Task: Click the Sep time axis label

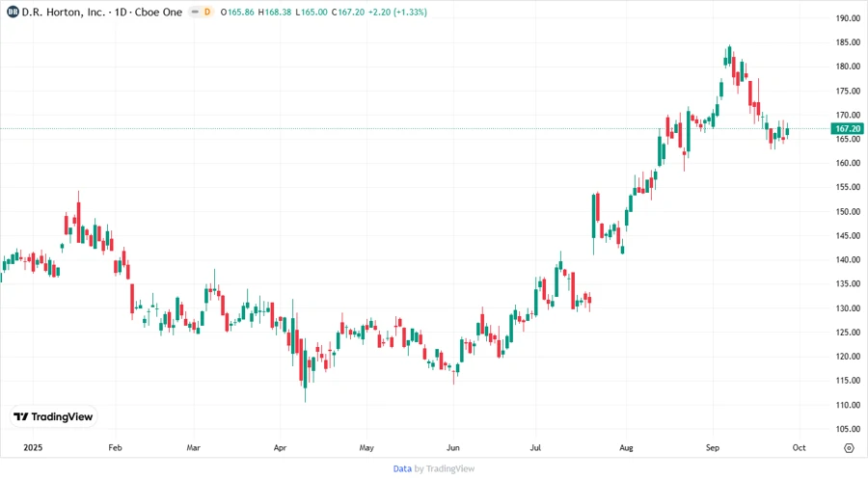Action: [x=713, y=447]
